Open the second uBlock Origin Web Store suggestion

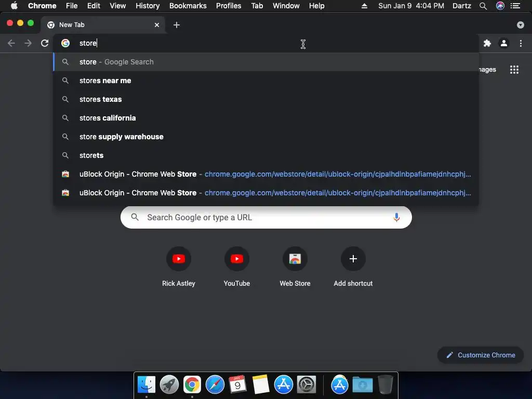[x=266, y=192]
